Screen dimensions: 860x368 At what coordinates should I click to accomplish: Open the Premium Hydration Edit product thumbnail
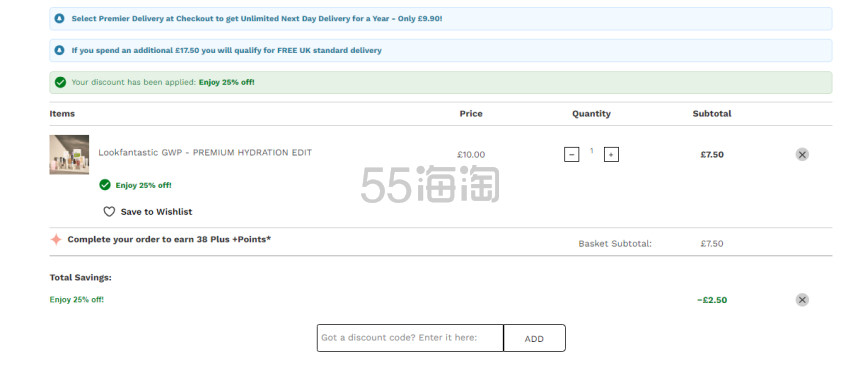click(69, 155)
